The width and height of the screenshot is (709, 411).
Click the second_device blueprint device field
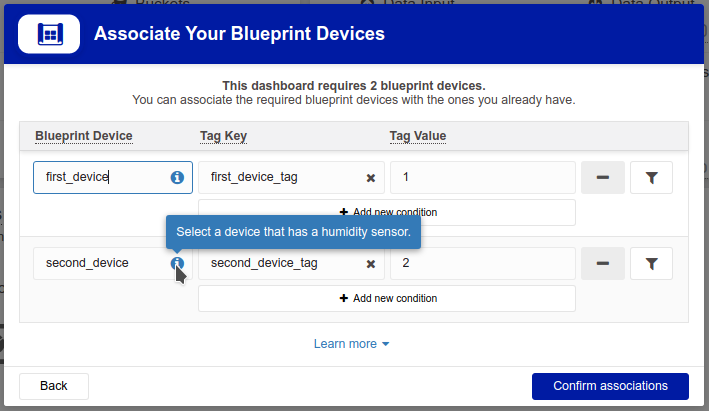113,263
